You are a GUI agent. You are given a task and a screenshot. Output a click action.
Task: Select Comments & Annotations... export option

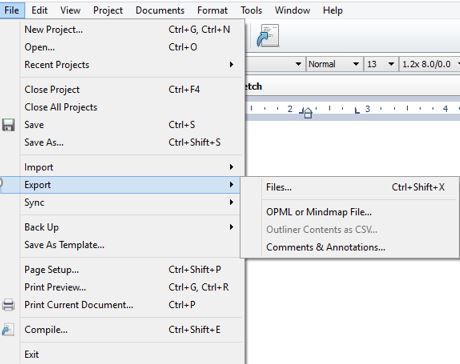350,247
